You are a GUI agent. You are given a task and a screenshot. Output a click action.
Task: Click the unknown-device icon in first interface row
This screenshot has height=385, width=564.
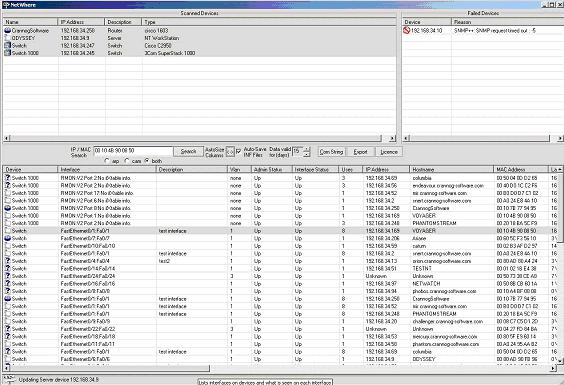click(8, 178)
